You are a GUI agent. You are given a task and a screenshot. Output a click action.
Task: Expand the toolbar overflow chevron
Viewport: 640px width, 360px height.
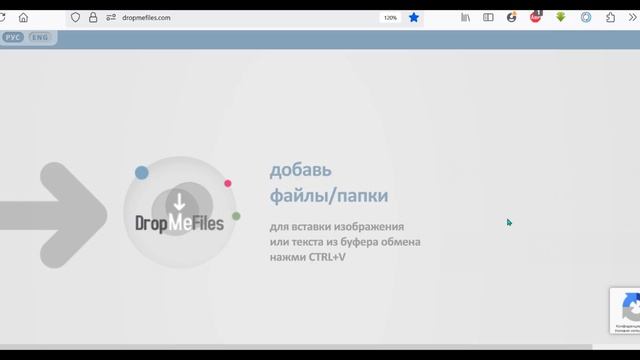click(x=633, y=18)
